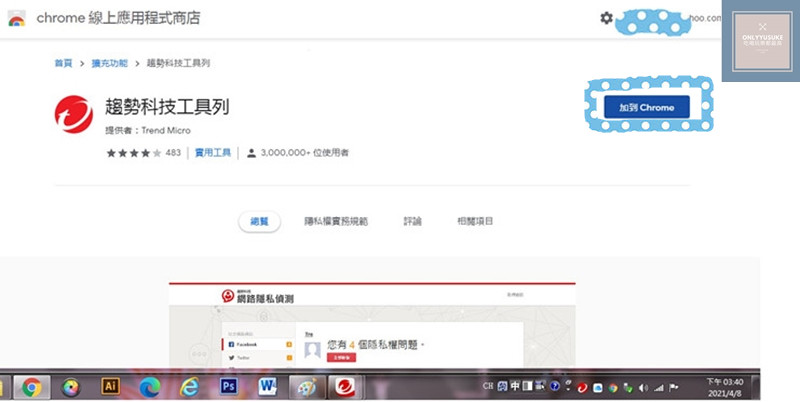Click the 483 ratings star row
This screenshot has height=402, width=800.
click(143, 153)
